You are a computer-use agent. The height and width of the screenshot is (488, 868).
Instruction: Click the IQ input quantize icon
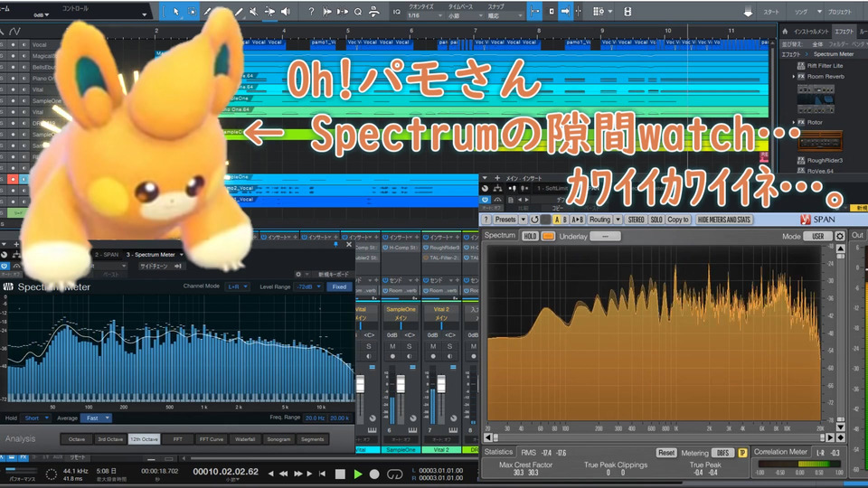(x=396, y=12)
